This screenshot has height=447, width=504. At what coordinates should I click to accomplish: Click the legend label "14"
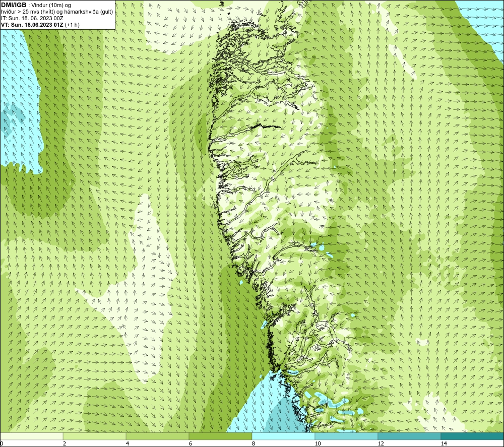click(444, 443)
